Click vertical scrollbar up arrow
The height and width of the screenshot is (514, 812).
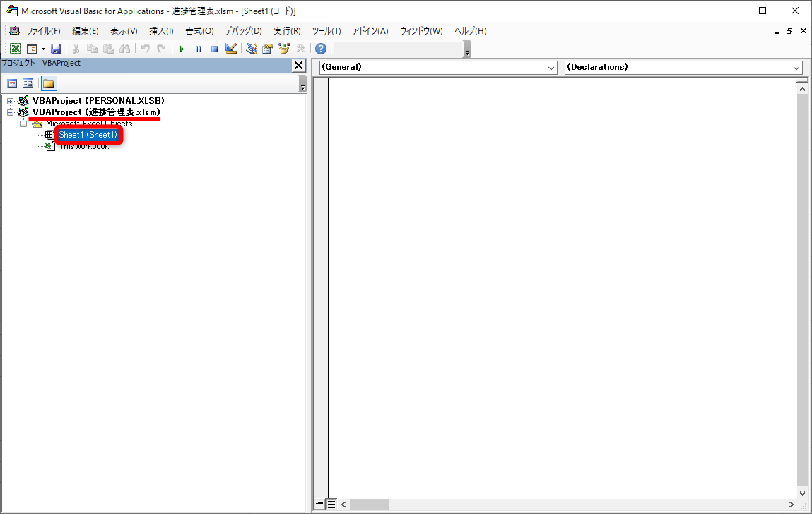click(802, 89)
